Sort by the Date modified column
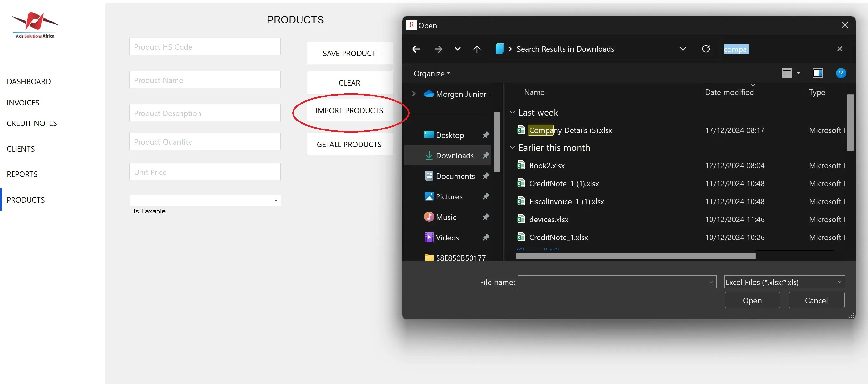868x384 pixels. point(729,92)
